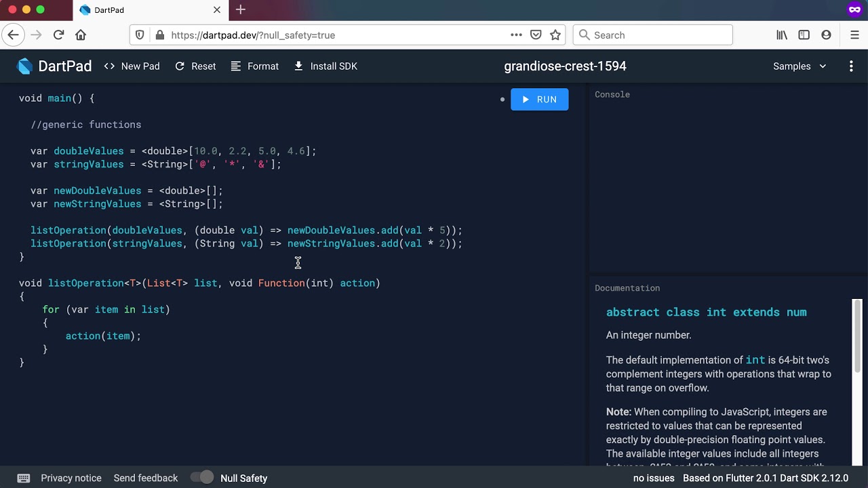Click 'for (var item in list)' line
868x488 pixels.
106,310
